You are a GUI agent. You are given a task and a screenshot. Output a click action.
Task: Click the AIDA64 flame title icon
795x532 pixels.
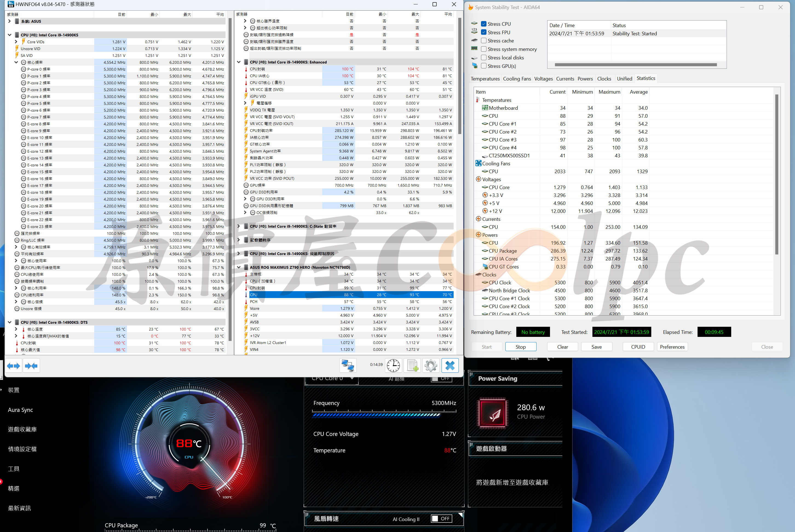(471, 7)
